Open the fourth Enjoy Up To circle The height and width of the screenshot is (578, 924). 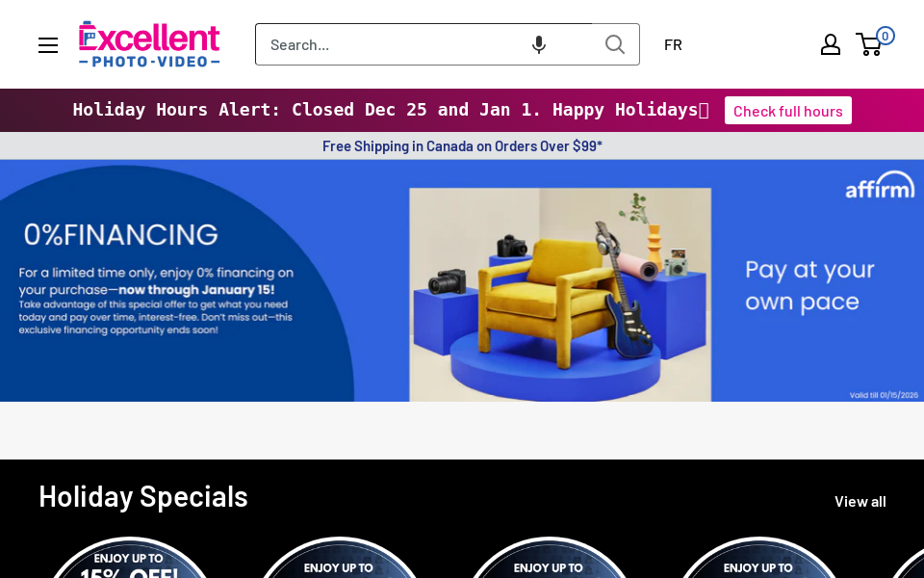coord(758,558)
